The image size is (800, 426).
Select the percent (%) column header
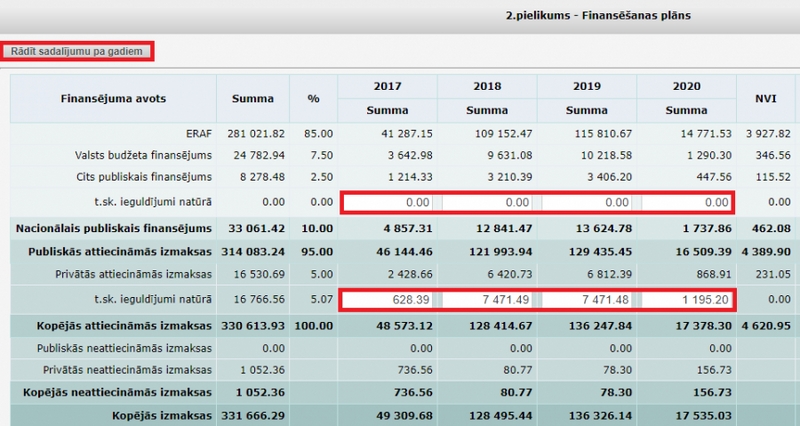312,98
